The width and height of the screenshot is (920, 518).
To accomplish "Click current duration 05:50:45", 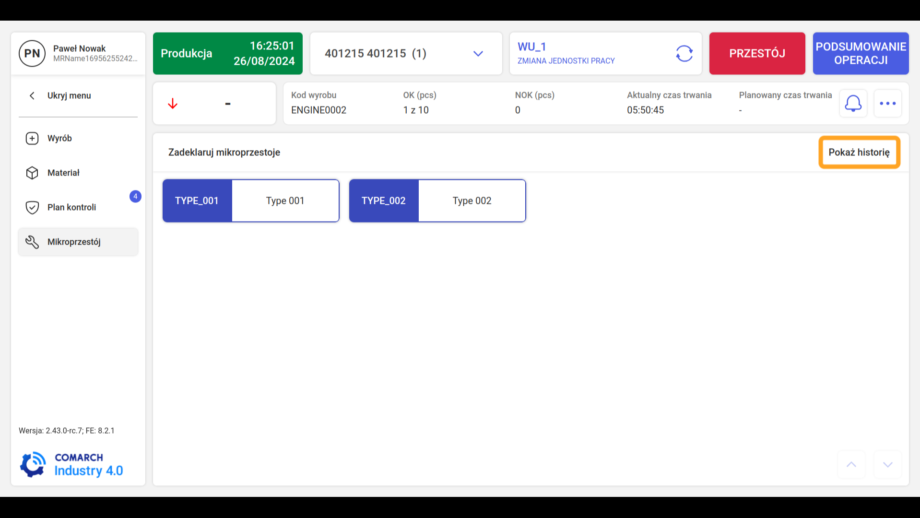I will (645, 110).
